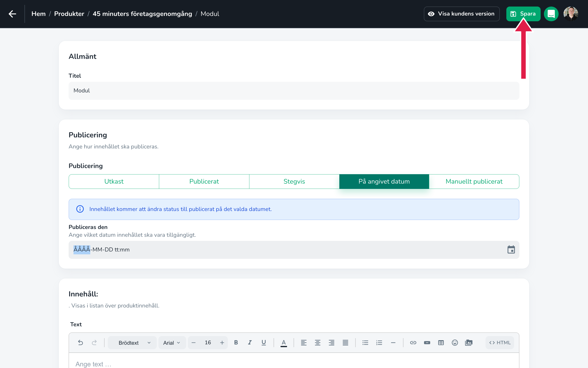
Task: Open the calendar date picker icon
Action: pos(511,250)
